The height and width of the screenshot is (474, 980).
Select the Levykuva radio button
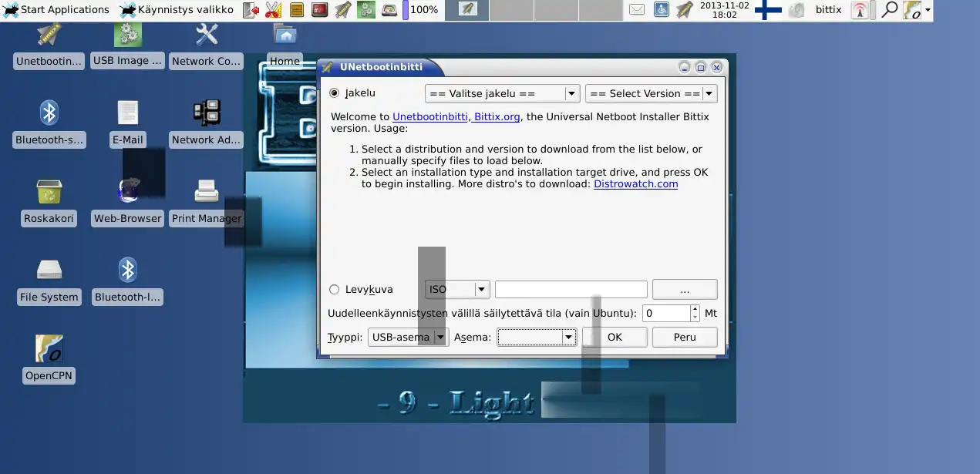tap(334, 290)
